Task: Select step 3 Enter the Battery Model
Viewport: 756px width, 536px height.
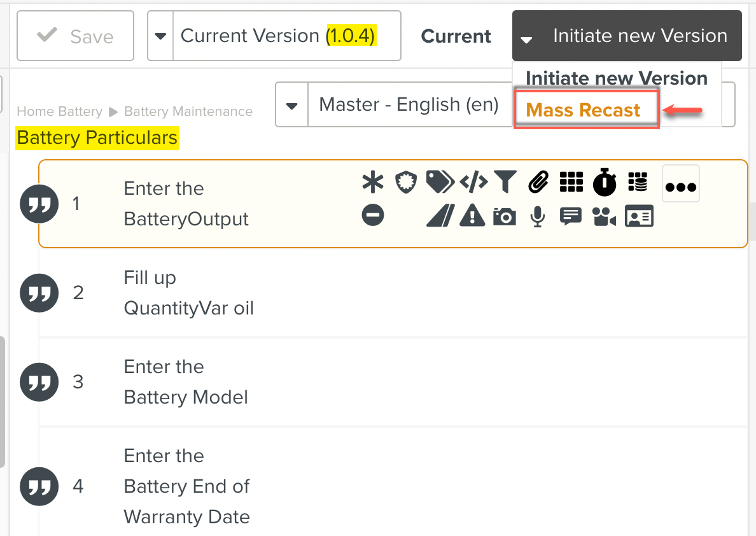Action: click(x=186, y=382)
